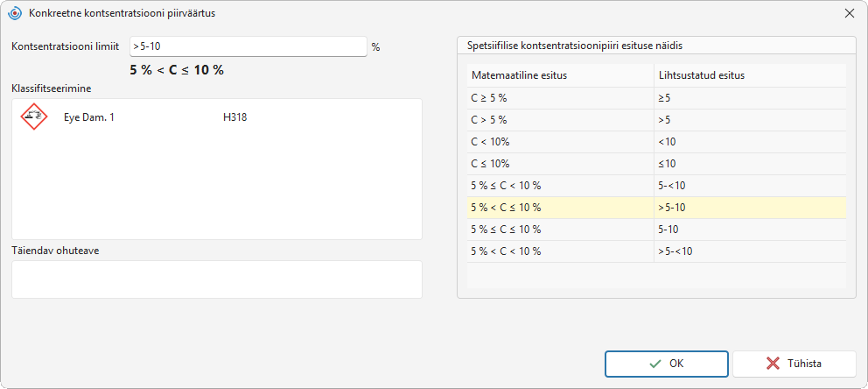Click the Lihtsustatud esitus column header
The image size is (868, 389).
pyautogui.click(x=750, y=76)
